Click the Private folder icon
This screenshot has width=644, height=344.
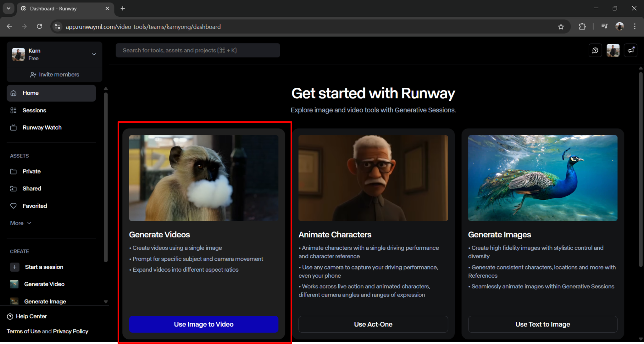(14, 171)
